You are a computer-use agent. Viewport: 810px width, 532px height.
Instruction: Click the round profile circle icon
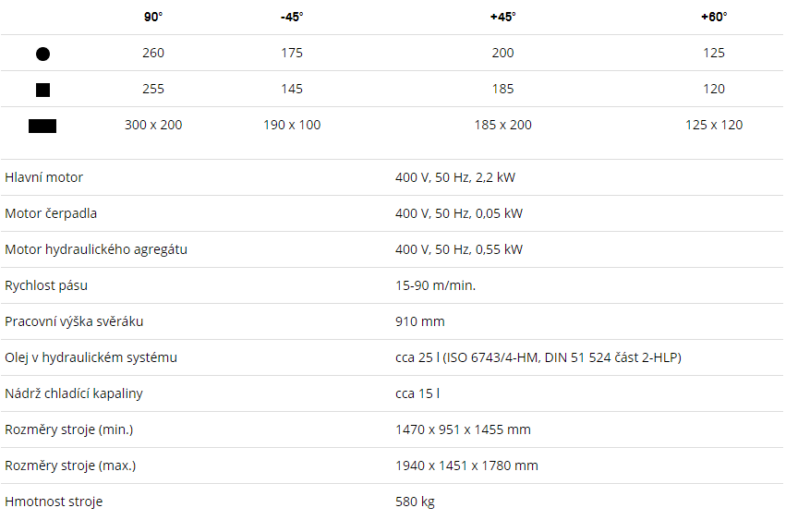(x=42, y=54)
